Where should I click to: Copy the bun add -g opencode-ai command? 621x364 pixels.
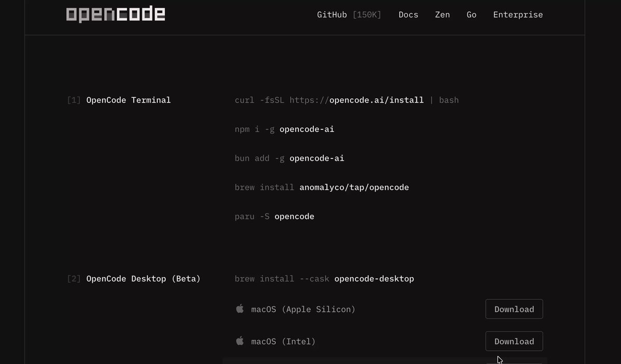pyautogui.click(x=290, y=158)
